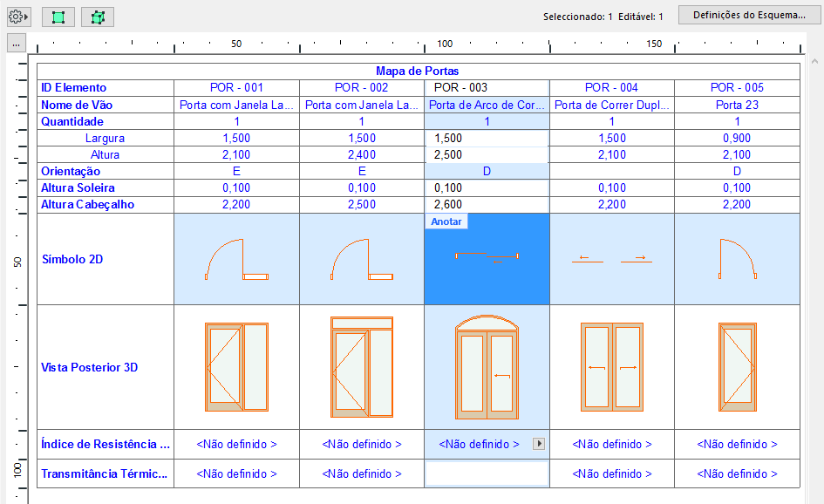Select the Largura value 0,900 of Porta 23

pyautogui.click(x=737, y=138)
